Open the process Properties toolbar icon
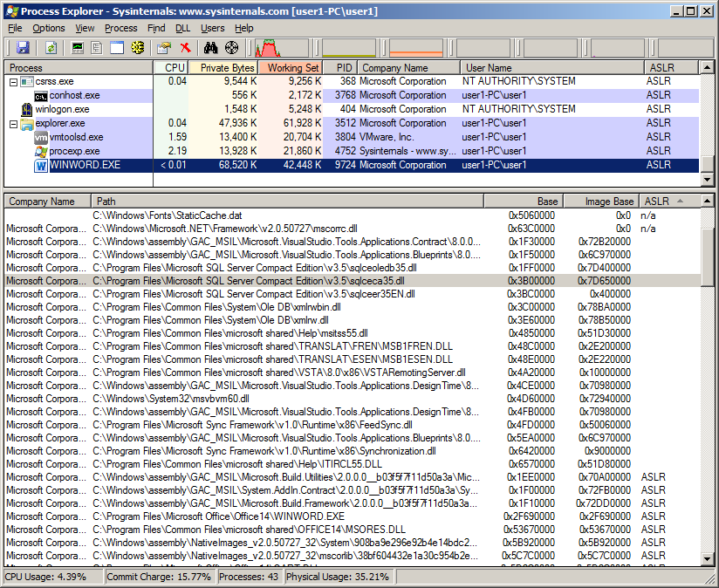 (164, 48)
